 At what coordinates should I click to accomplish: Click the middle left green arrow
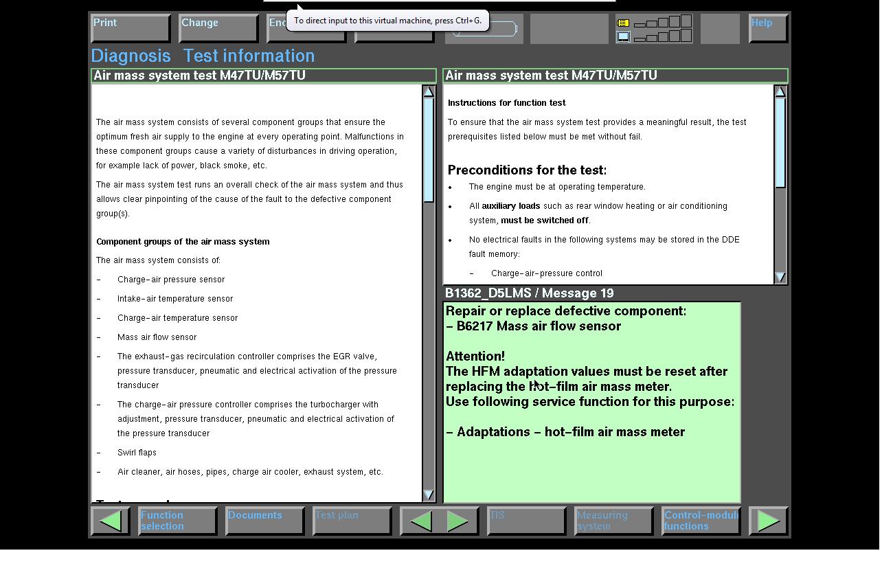[x=420, y=521]
